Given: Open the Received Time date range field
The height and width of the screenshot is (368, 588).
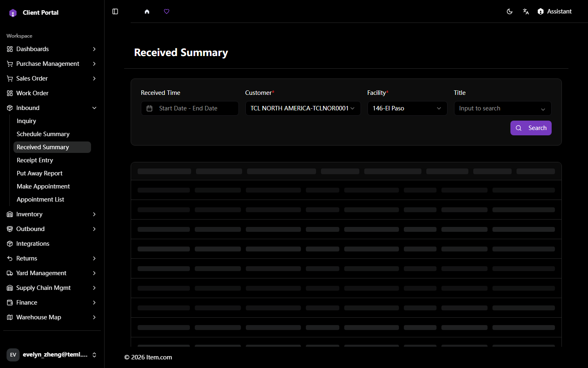Looking at the screenshot, I should [x=190, y=108].
